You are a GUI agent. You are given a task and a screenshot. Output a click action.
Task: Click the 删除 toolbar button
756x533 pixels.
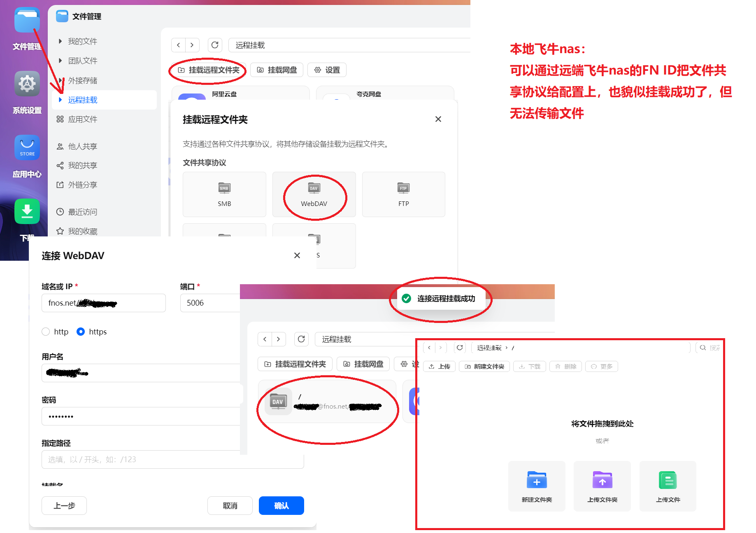coord(566,367)
